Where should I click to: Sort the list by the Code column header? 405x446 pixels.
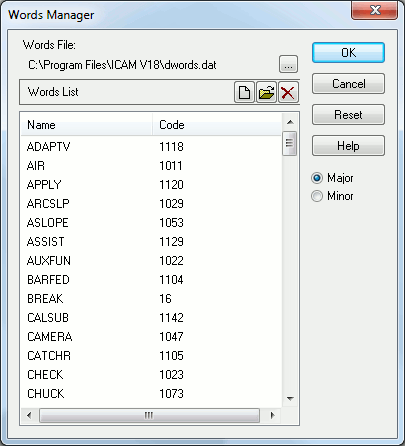[x=217, y=125]
